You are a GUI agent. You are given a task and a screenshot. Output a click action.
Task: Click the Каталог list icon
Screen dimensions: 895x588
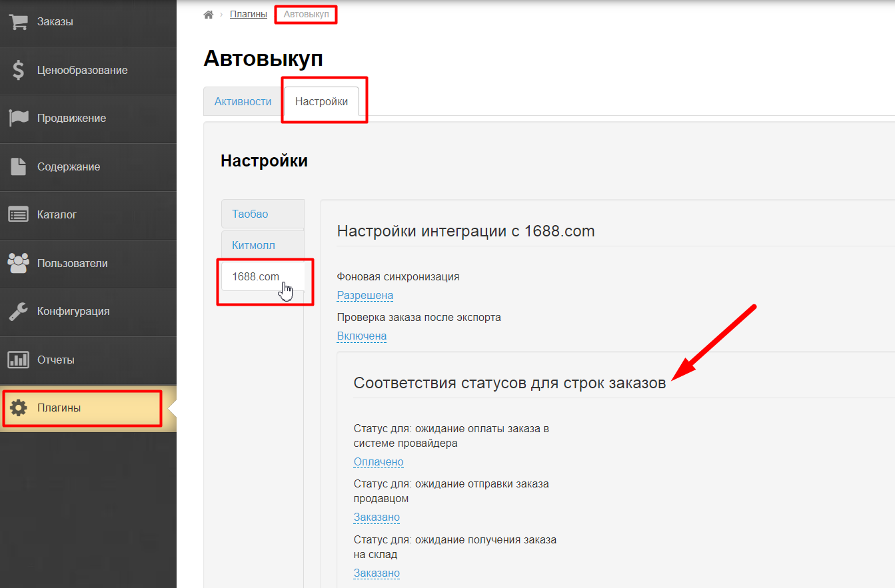click(18, 214)
